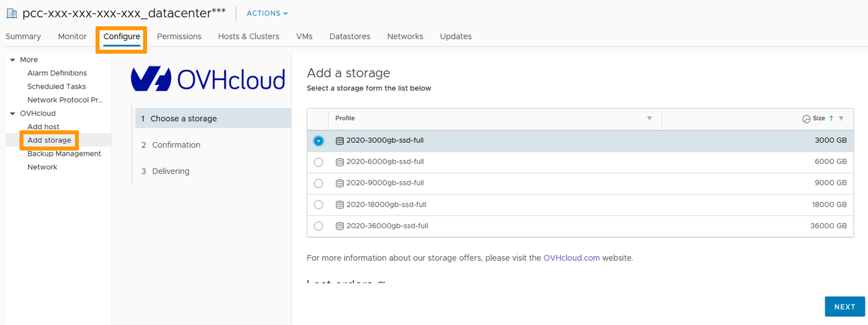This screenshot has width=868, height=325.
Task: Open the Size column filter icon
Action: [841, 118]
